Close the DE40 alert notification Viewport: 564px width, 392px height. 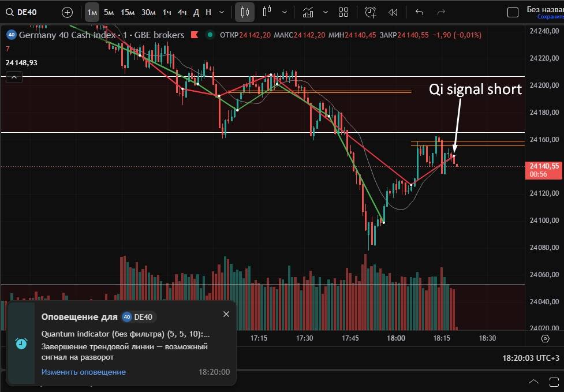[x=226, y=314]
